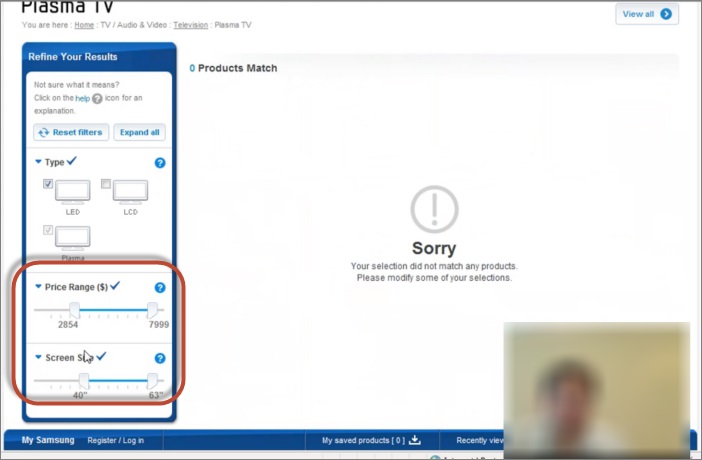This screenshot has height=460, width=702.
Task: Click the View all button
Action: click(x=646, y=14)
